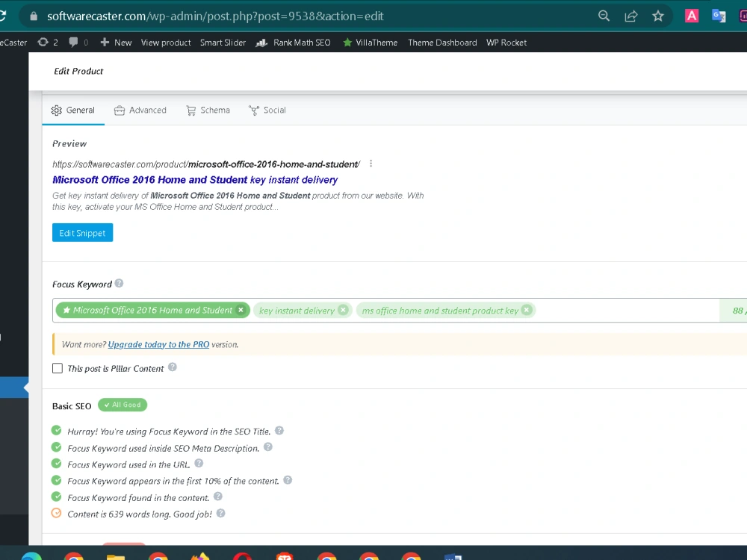Switch to the Schema tab
This screenshot has height=560, width=747.
coord(208,111)
